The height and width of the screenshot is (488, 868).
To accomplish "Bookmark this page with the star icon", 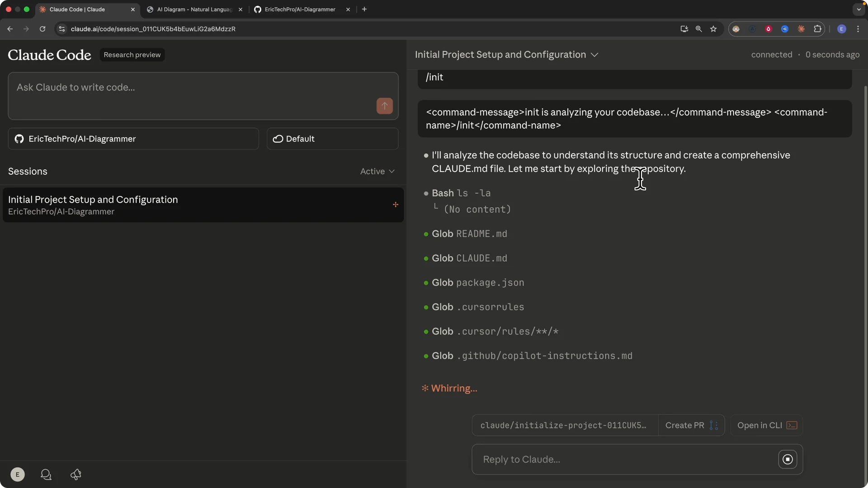I will pos(713,29).
